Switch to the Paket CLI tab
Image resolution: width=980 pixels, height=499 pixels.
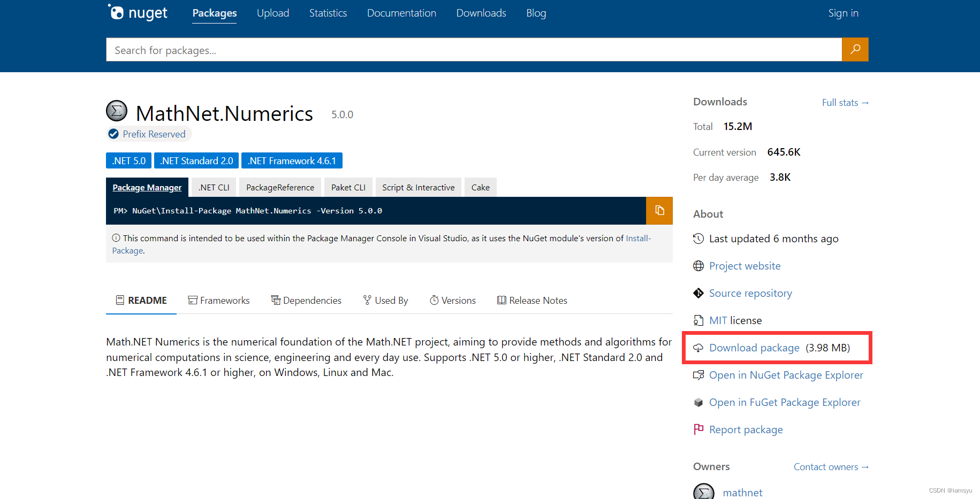point(348,187)
